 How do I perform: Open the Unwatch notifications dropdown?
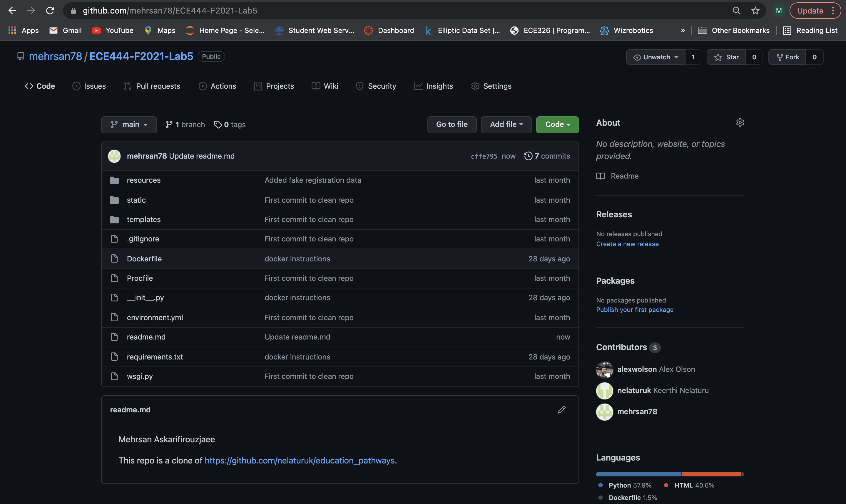tap(656, 57)
